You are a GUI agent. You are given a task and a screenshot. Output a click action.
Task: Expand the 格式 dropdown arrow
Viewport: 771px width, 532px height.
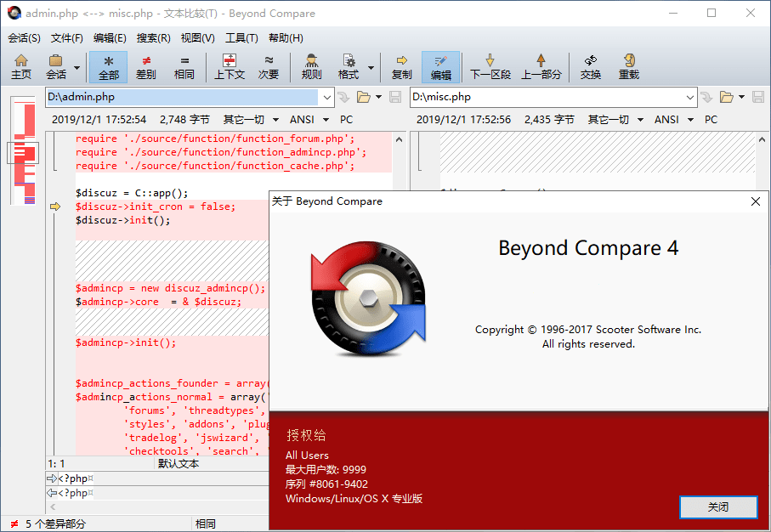371,67
